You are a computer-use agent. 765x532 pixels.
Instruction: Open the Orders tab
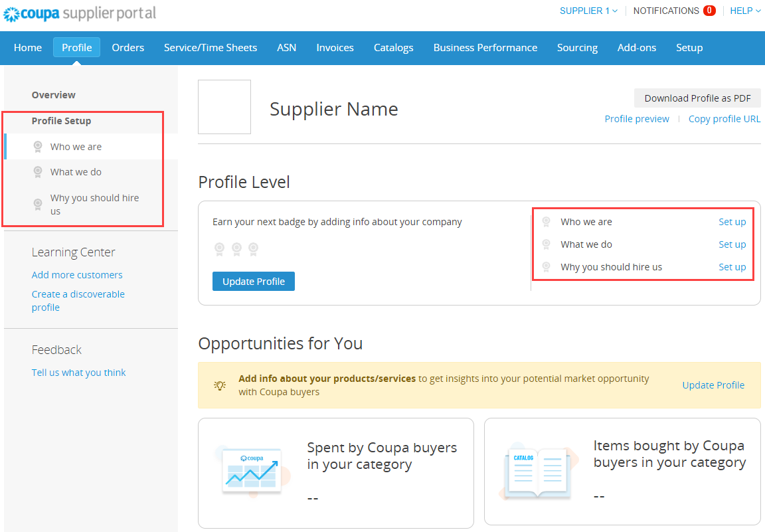pyautogui.click(x=127, y=47)
